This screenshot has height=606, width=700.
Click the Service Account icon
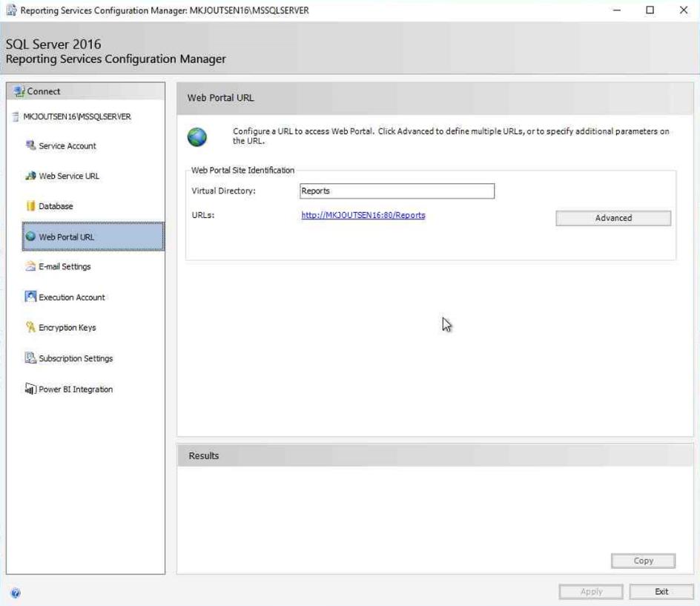coord(30,145)
